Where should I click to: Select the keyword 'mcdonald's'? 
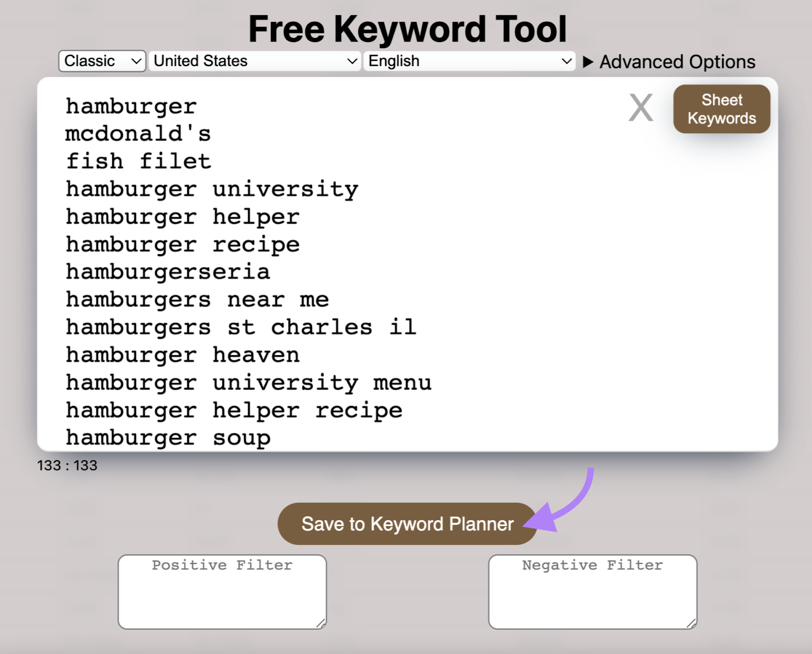tap(138, 133)
